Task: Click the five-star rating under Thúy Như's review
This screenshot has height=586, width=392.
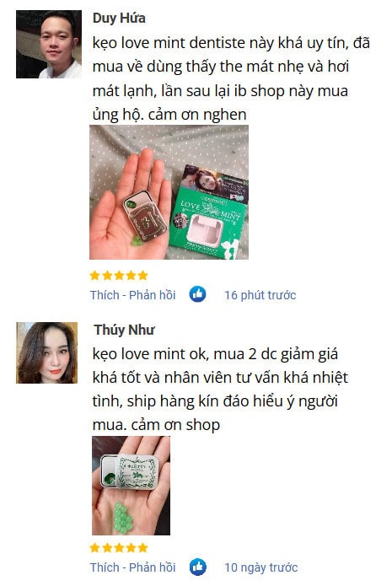Action: (119, 548)
